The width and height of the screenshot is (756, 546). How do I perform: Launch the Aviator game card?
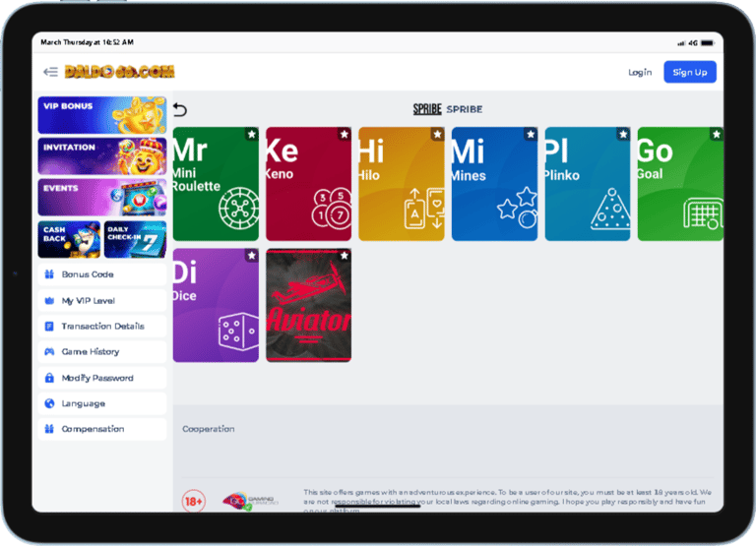click(308, 306)
